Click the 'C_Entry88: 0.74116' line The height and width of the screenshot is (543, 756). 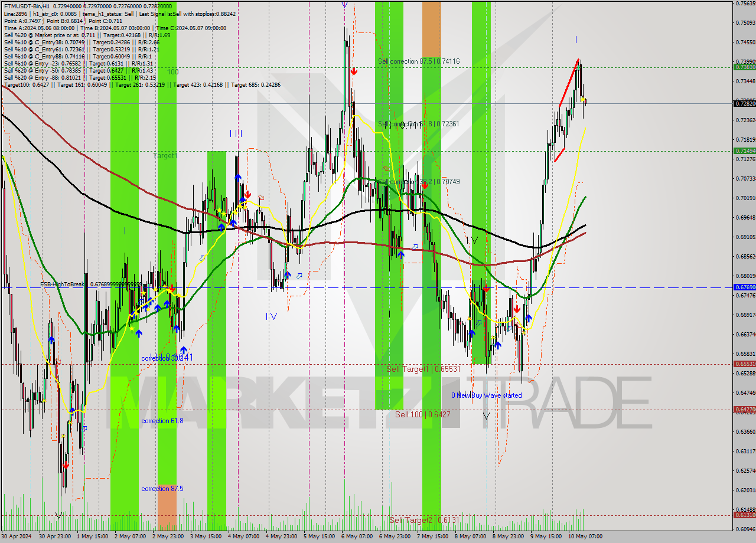(x=77, y=57)
